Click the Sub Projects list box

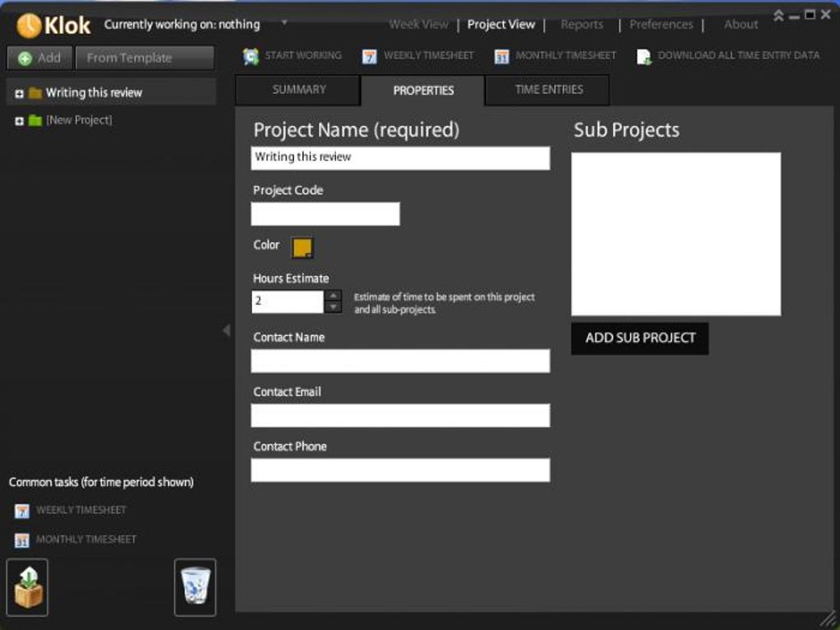coord(676,234)
